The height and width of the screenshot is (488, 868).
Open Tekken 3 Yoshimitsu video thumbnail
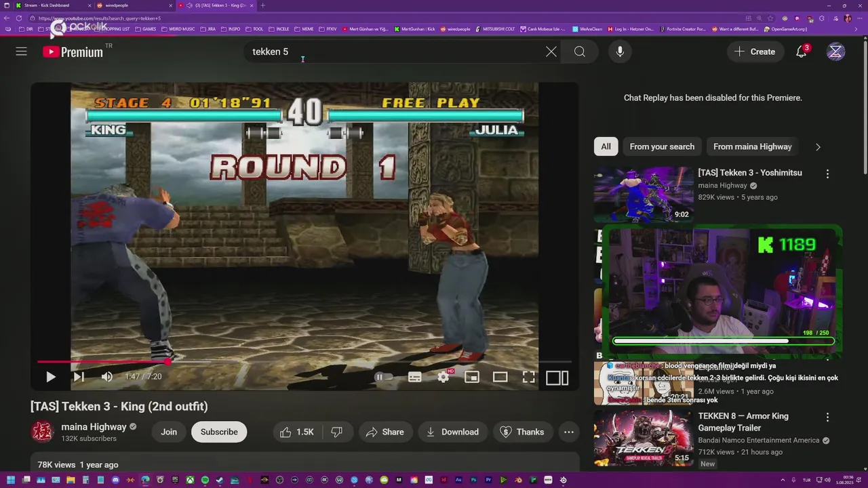[x=644, y=195]
